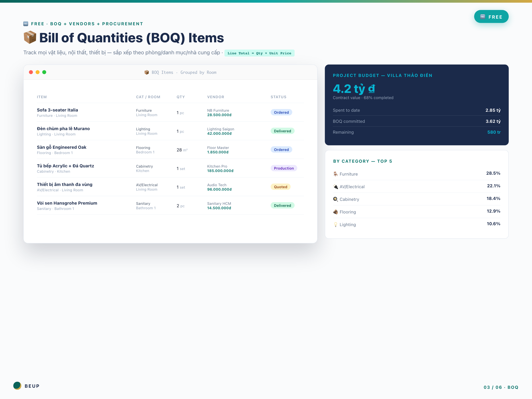Click the 2 pc quantity value
This screenshot has height=399, width=532.
(181, 206)
